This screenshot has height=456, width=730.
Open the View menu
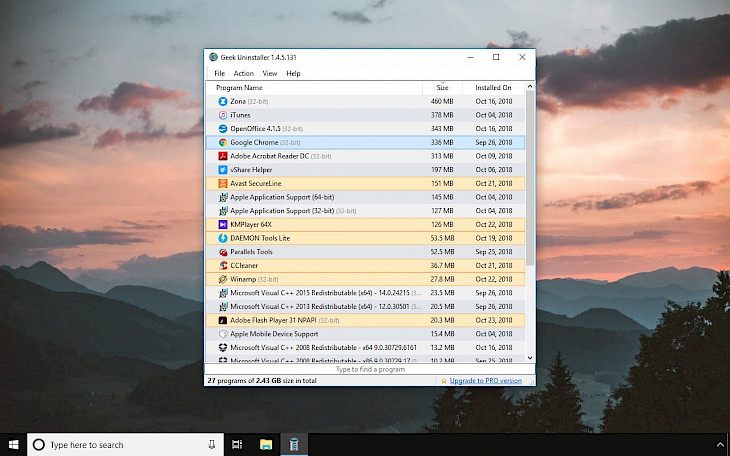tap(270, 74)
